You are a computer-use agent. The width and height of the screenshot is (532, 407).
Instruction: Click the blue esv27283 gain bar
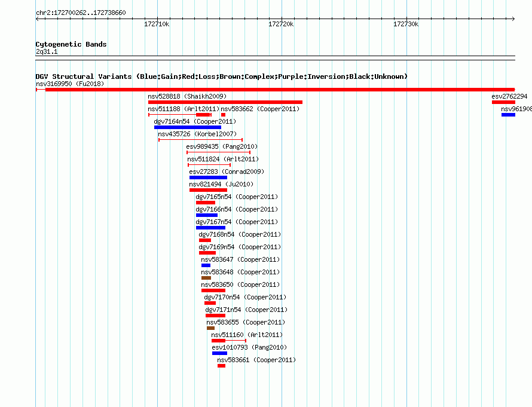pyautogui.click(x=209, y=178)
